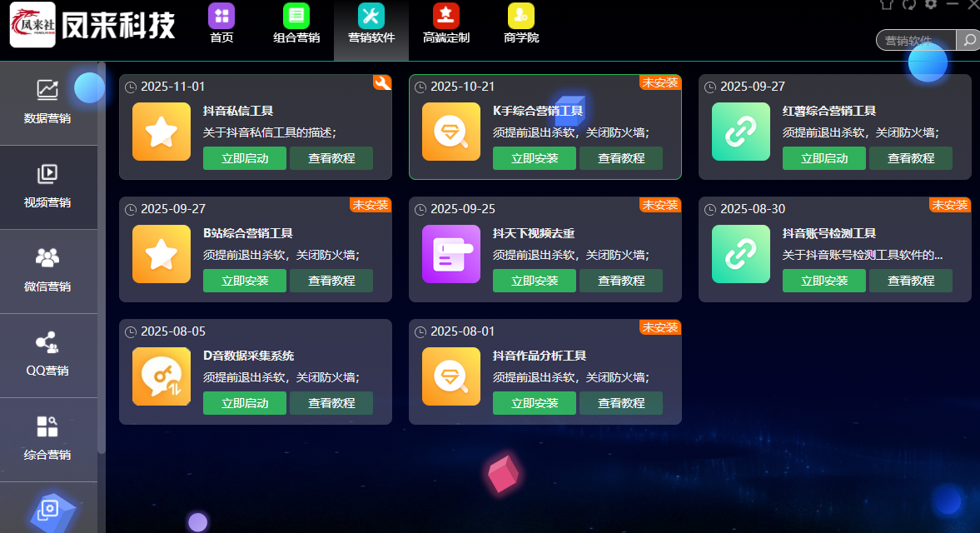Click the link icon on 红薯综合营销工具 card
This screenshot has width=980, height=533.
(741, 132)
